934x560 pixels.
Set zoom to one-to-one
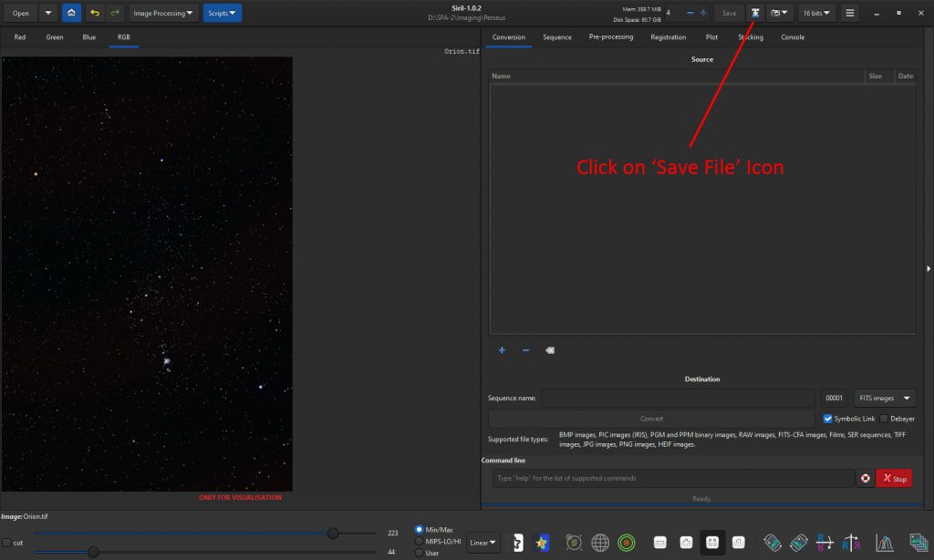[739, 542]
